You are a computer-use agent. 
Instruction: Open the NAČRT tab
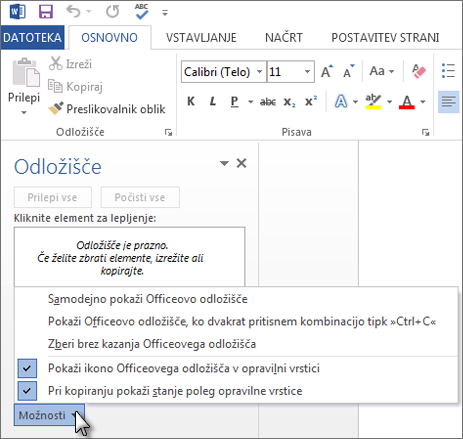(x=284, y=37)
